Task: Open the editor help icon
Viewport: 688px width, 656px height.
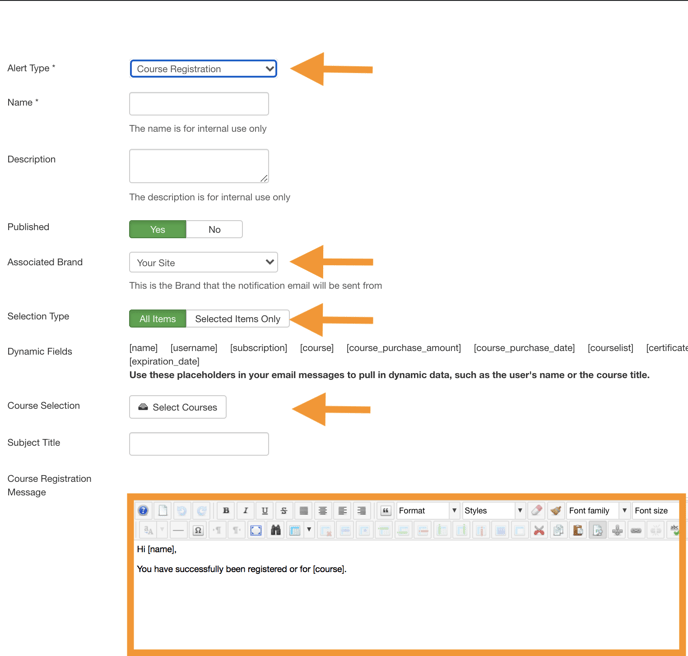Action: click(x=143, y=511)
